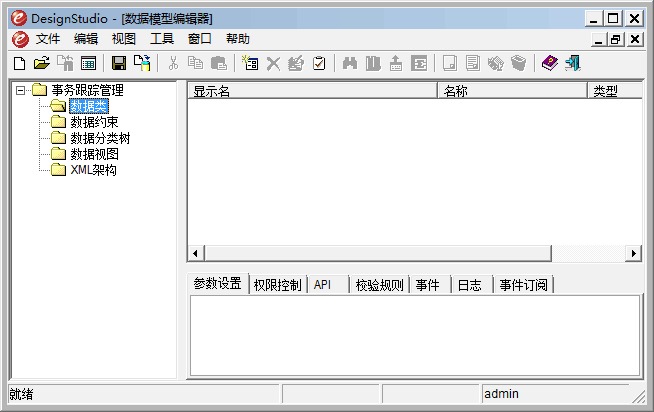654x412 pixels.
Task: Open the 编辑 menu
Action: click(86, 39)
